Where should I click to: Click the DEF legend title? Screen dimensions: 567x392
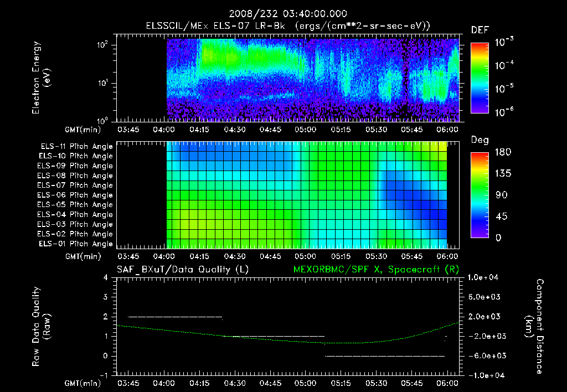[480, 30]
